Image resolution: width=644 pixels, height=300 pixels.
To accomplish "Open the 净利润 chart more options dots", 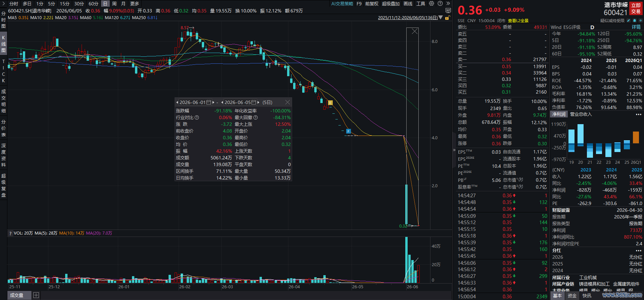I will pos(638,114).
